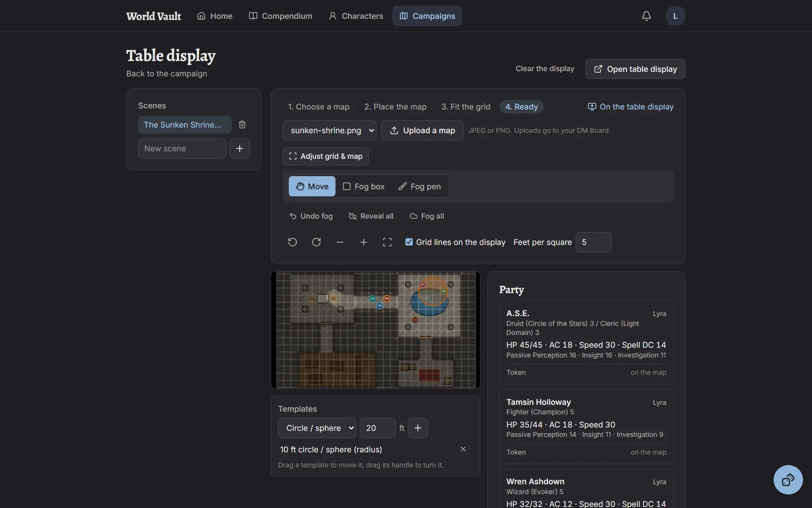Open the notifications bell
This screenshot has height=508, width=812.
[x=646, y=16]
